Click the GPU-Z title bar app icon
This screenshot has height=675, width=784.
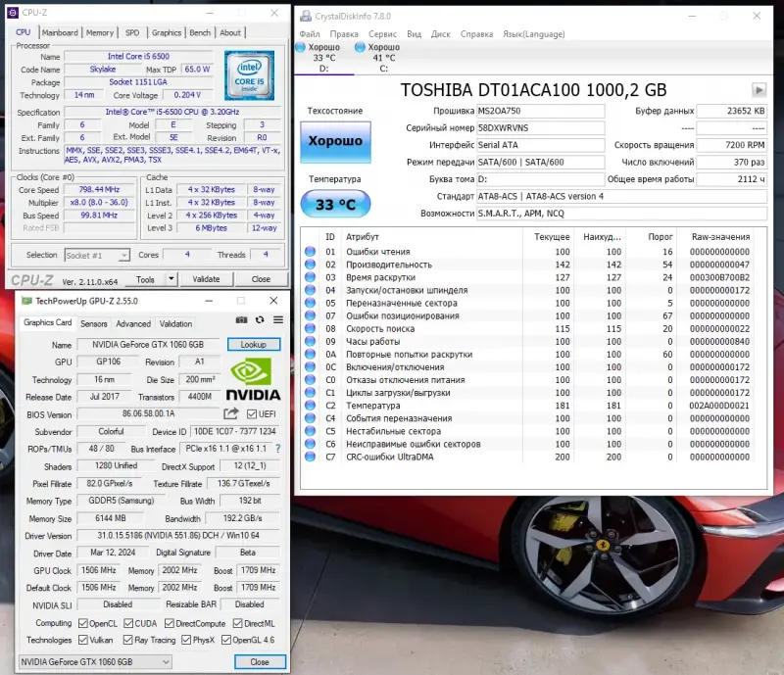[x=26, y=301]
